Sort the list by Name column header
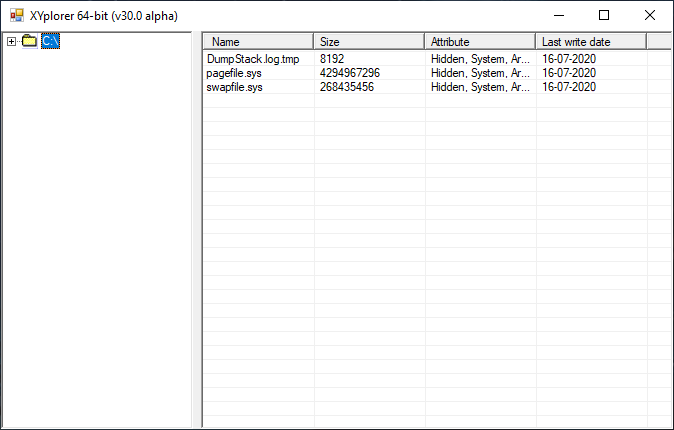 [259, 42]
